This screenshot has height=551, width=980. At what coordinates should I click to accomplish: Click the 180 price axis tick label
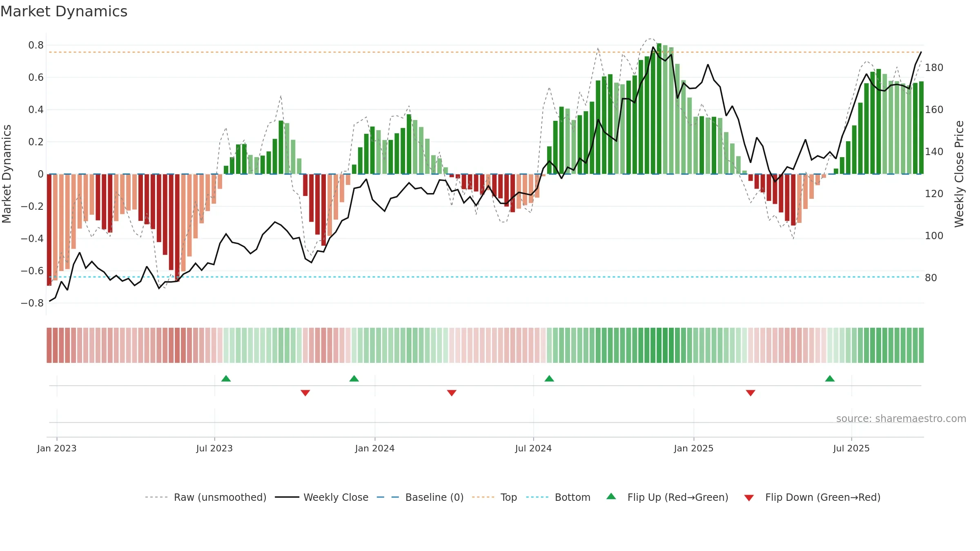coord(934,68)
